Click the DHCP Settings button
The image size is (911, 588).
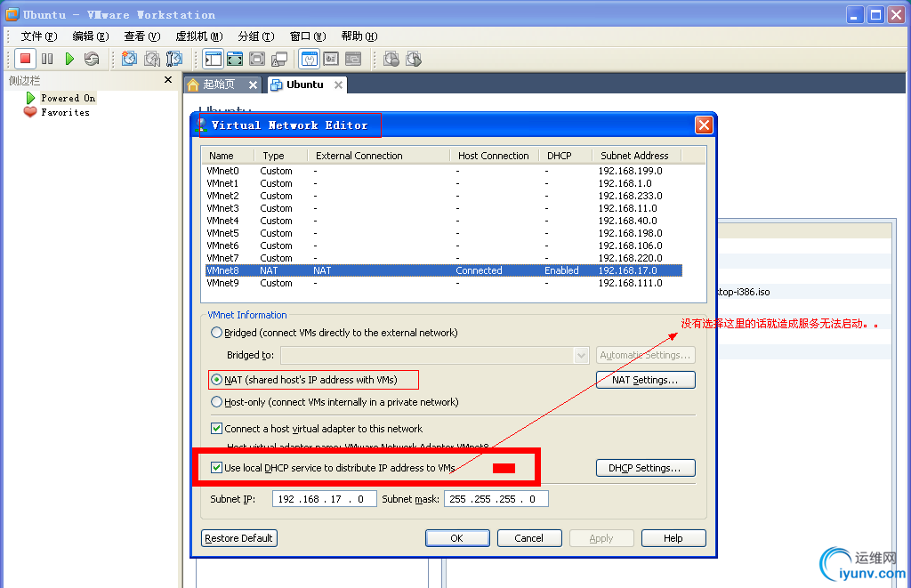[x=646, y=468]
